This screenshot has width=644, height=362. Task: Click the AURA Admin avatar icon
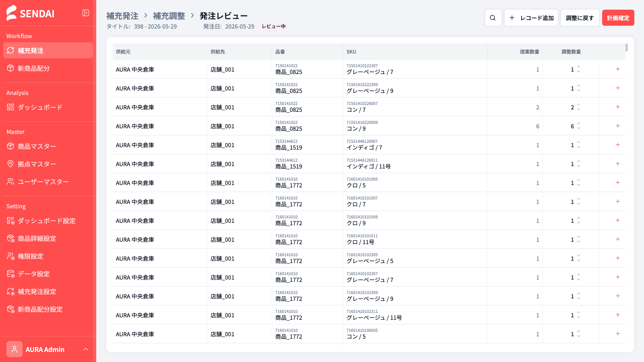click(14, 349)
